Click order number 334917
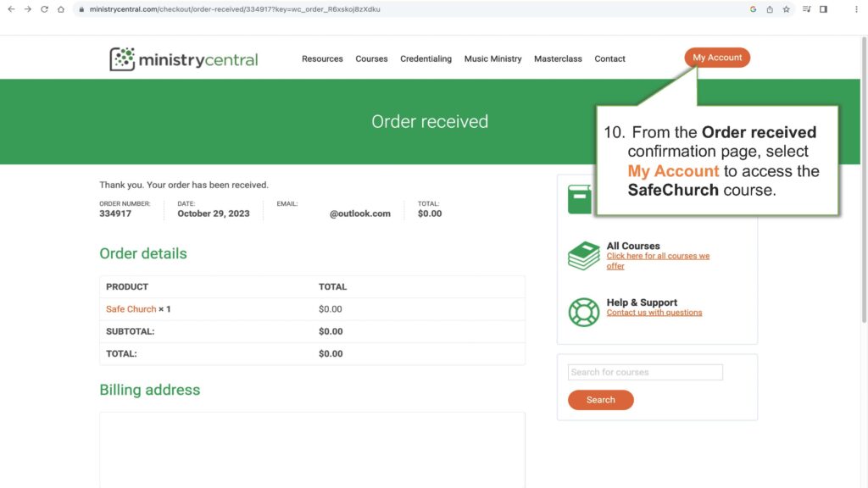Screen dimensions: 868x488 click(115, 213)
